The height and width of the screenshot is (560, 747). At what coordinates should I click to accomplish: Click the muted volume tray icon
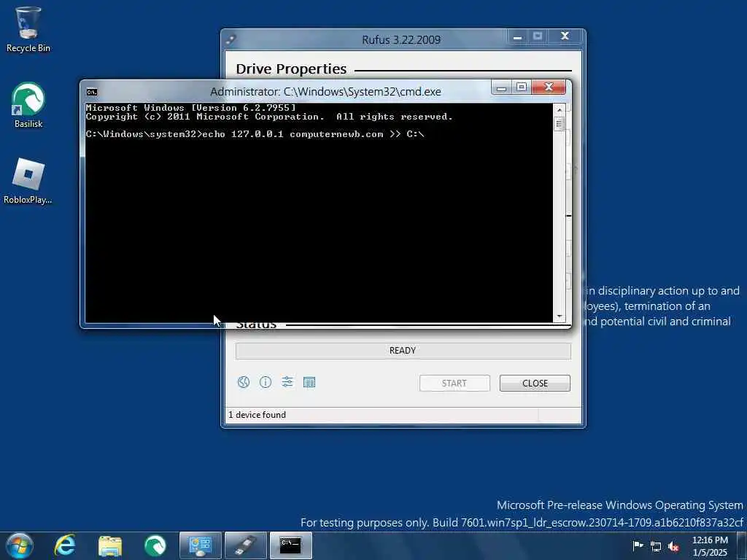click(x=673, y=547)
